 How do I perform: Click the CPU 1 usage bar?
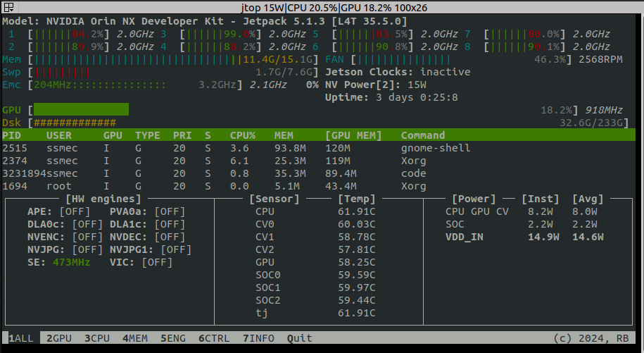[68, 34]
